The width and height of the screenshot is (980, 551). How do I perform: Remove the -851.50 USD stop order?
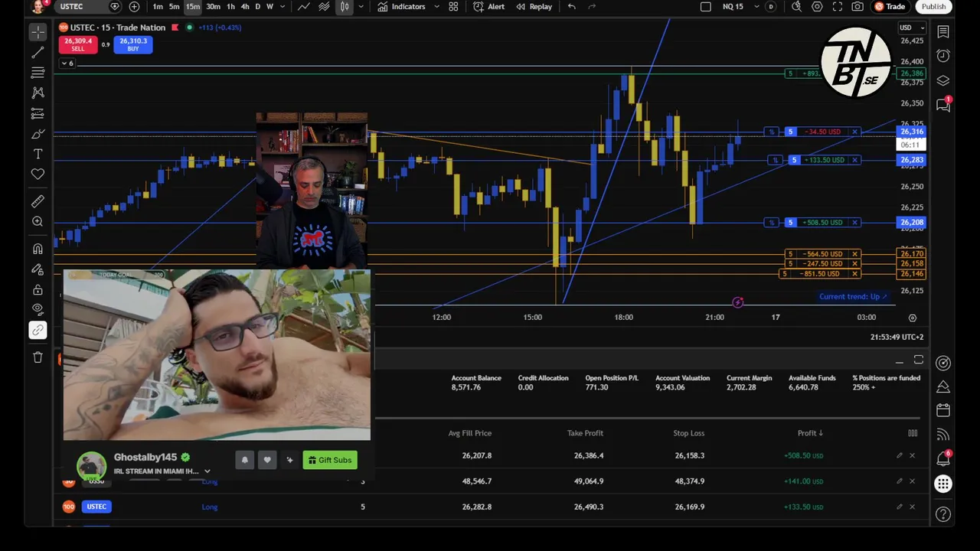tap(854, 274)
